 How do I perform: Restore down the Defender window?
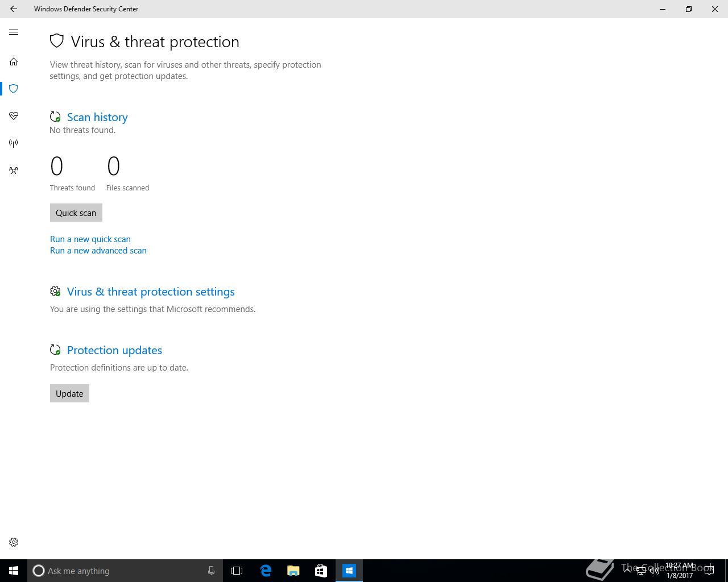point(689,9)
